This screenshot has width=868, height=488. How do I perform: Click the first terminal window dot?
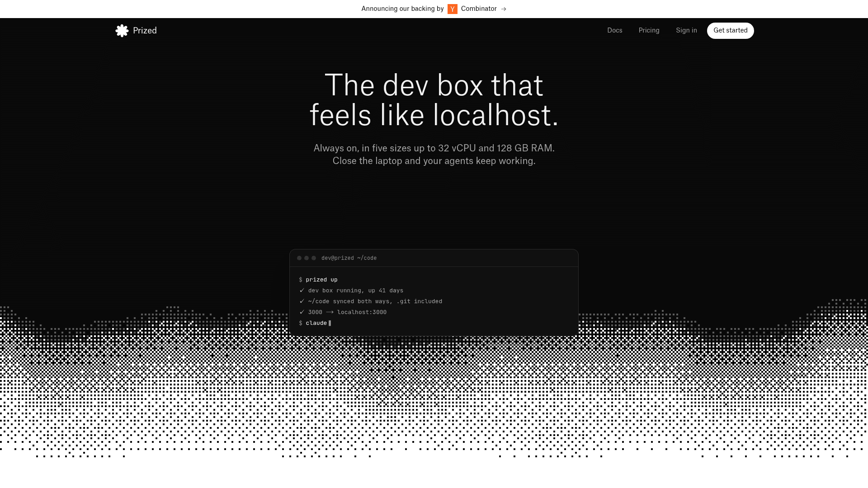point(299,258)
